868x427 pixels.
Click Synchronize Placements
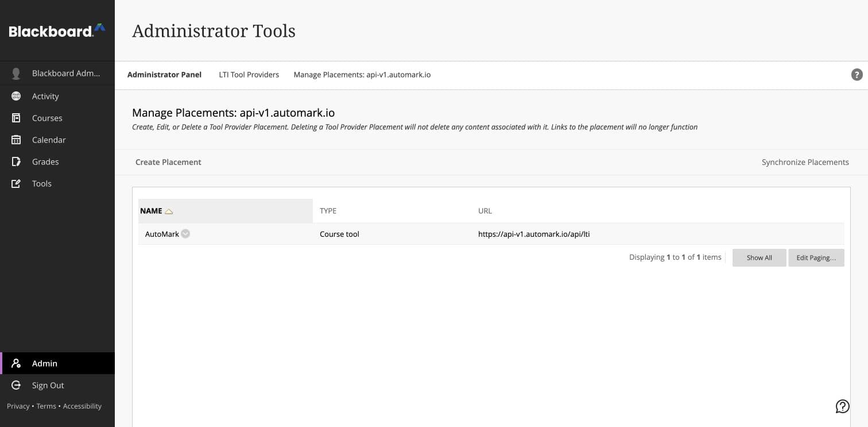coord(805,162)
